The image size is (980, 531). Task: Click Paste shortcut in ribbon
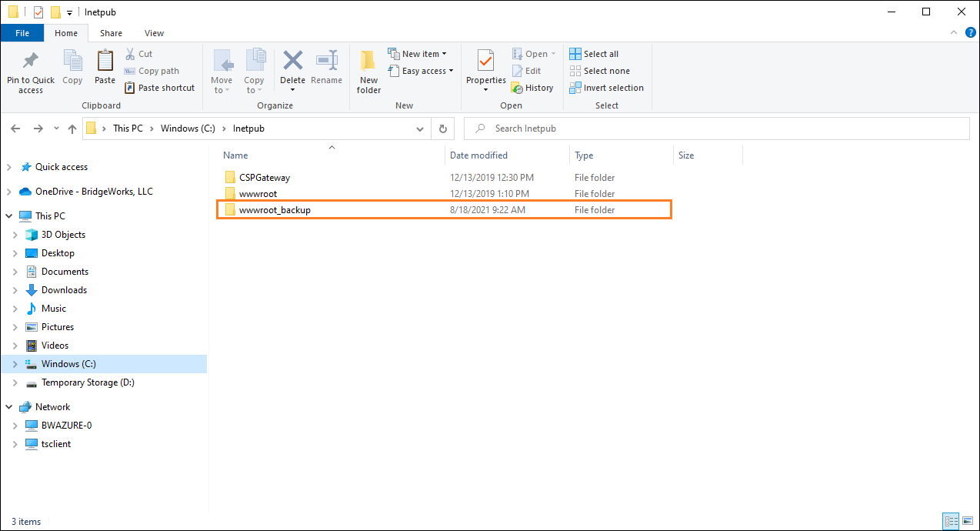(x=160, y=88)
